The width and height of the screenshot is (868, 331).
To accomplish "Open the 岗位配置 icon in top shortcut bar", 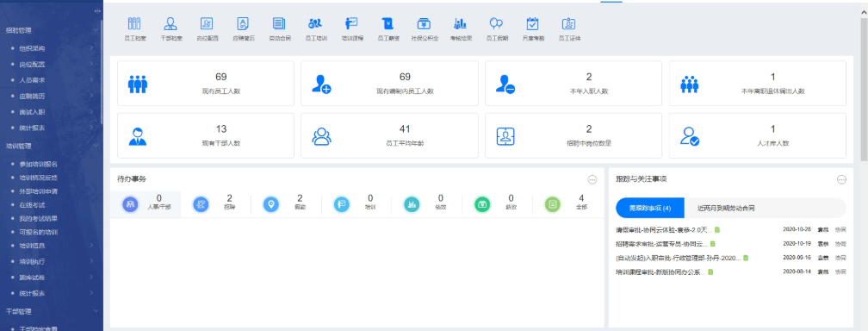I will pos(207,23).
